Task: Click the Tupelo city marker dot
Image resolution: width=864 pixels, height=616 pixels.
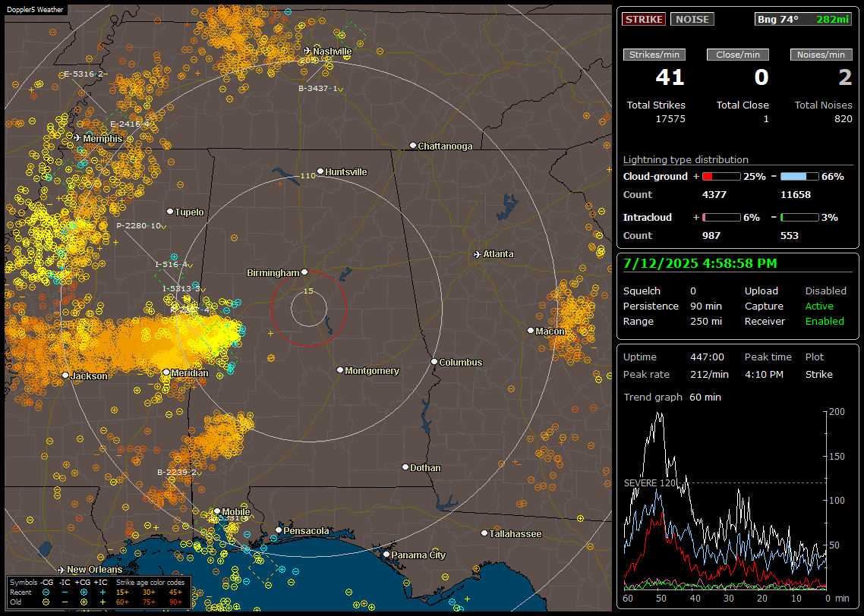Action: point(170,212)
